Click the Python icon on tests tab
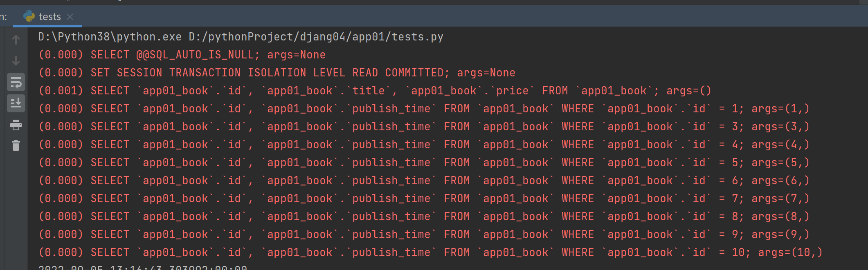This screenshot has height=270, width=868. tap(29, 16)
